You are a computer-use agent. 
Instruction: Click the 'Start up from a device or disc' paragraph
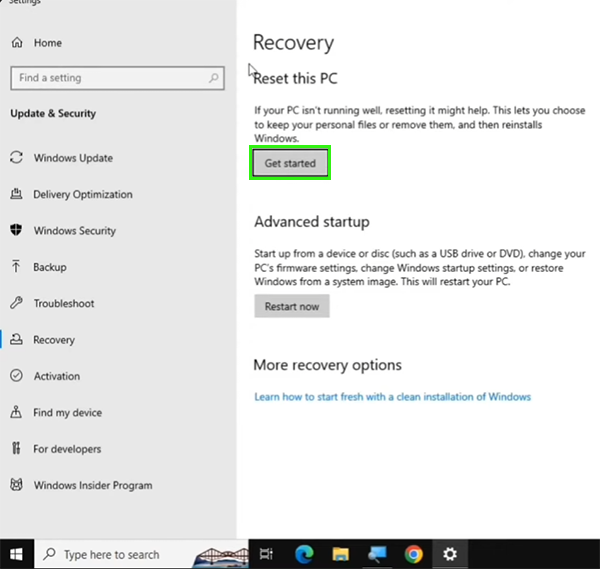click(420, 267)
